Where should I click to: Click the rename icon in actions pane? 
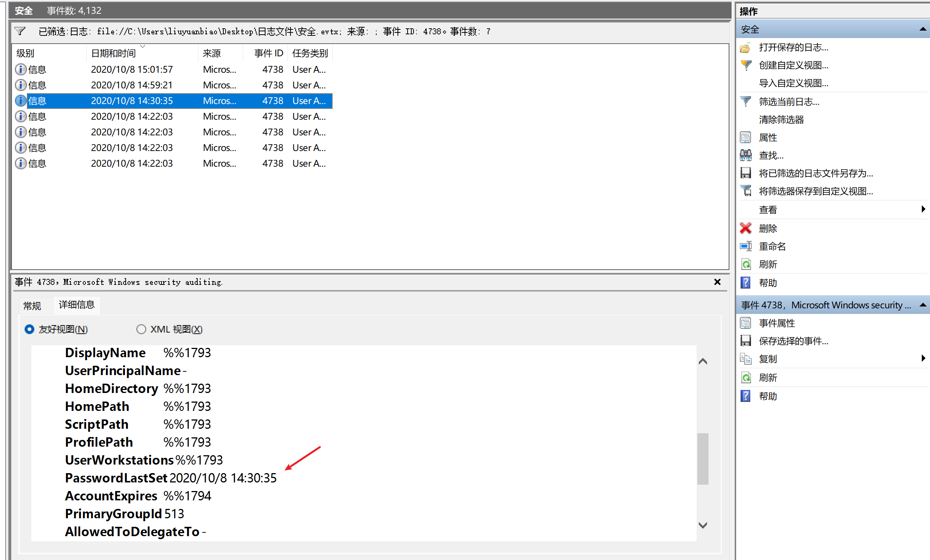tap(745, 246)
